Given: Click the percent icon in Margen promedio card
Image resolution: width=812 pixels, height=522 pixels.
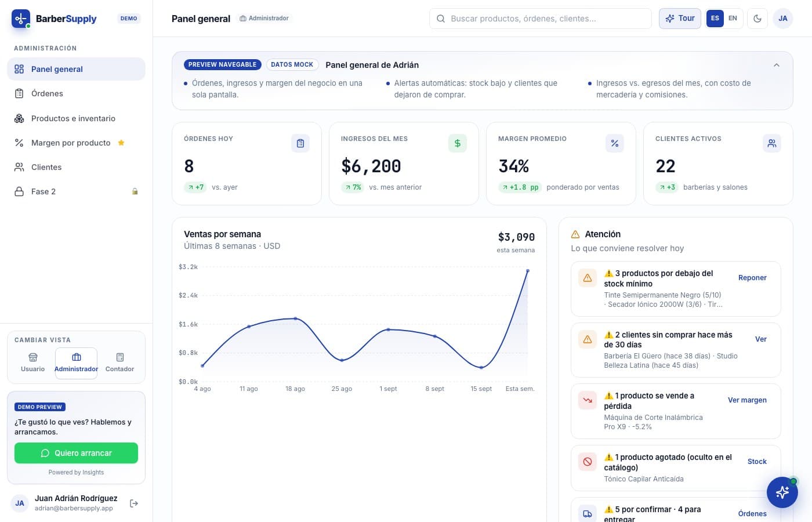Looking at the screenshot, I should tap(615, 143).
